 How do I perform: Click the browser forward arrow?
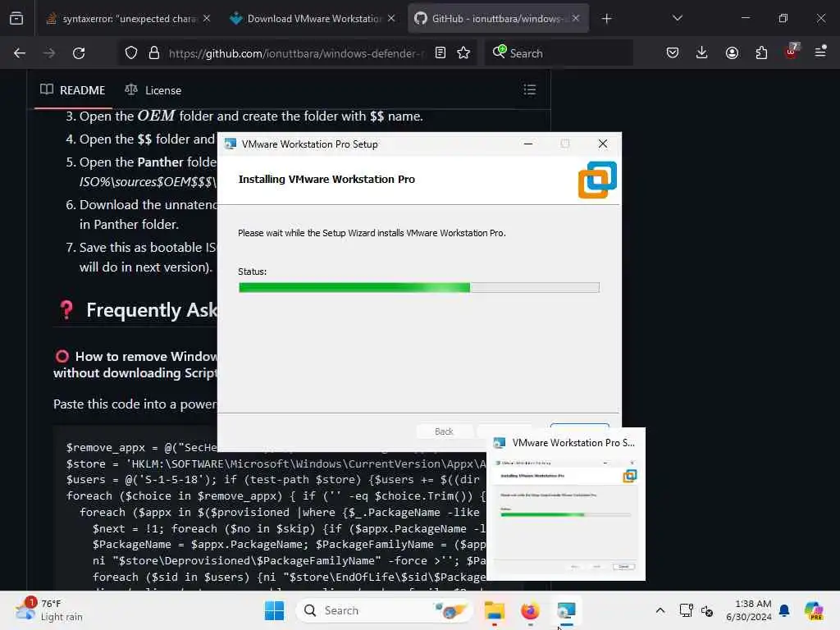(49, 53)
